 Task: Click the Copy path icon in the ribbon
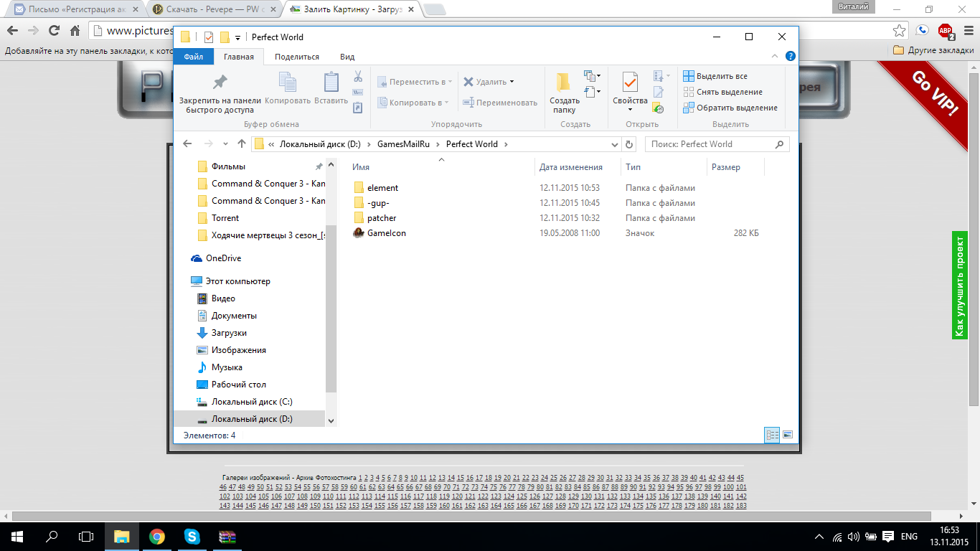pos(358,92)
